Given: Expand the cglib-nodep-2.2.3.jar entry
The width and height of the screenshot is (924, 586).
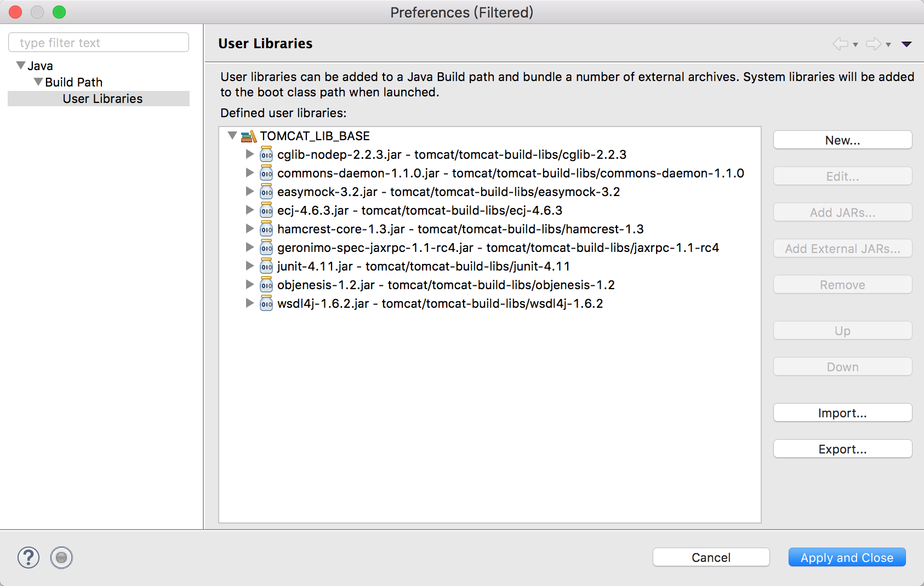Looking at the screenshot, I should (250, 154).
